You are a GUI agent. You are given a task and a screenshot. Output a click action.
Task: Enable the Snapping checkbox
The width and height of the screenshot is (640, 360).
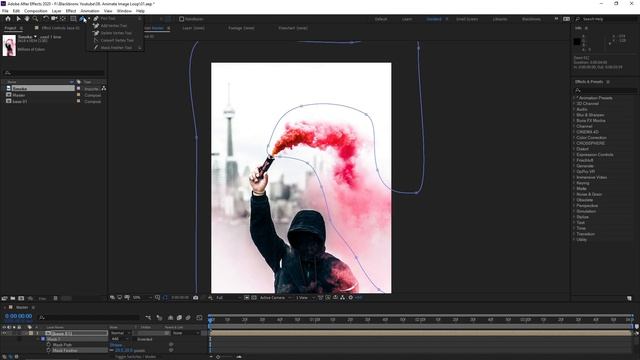coord(182,19)
